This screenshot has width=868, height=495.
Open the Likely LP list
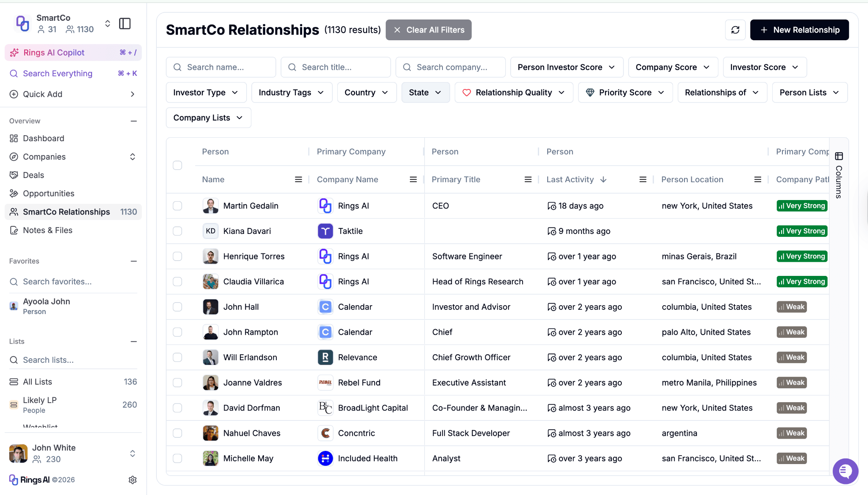[73, 405]
